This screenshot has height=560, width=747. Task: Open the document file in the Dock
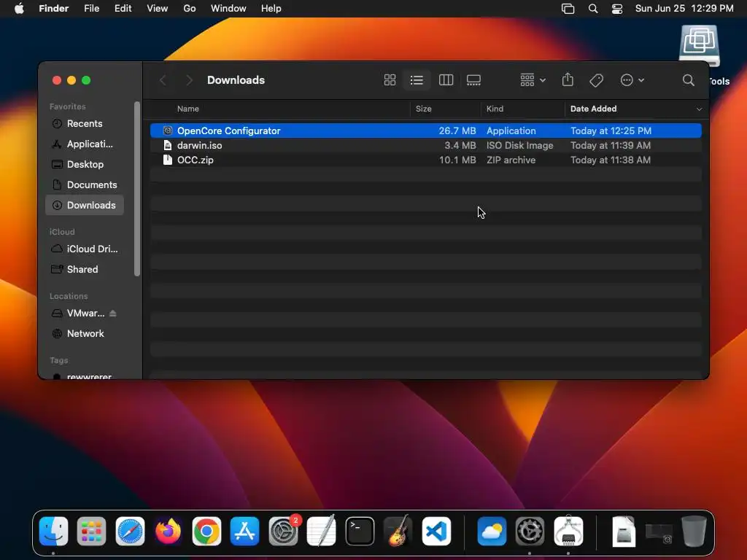point(624,531)
